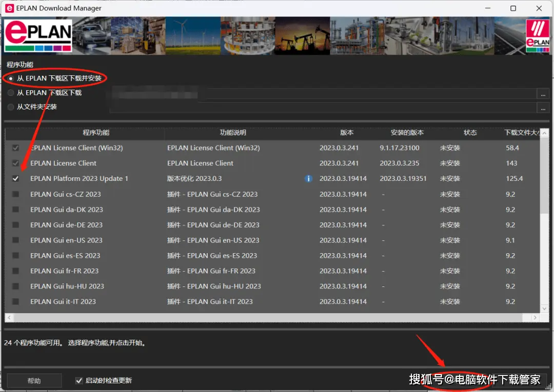554x392 pixels.
Task: Select 从 EPLAN 下载区下载并安装 radio option
Action: click(11, 78)
